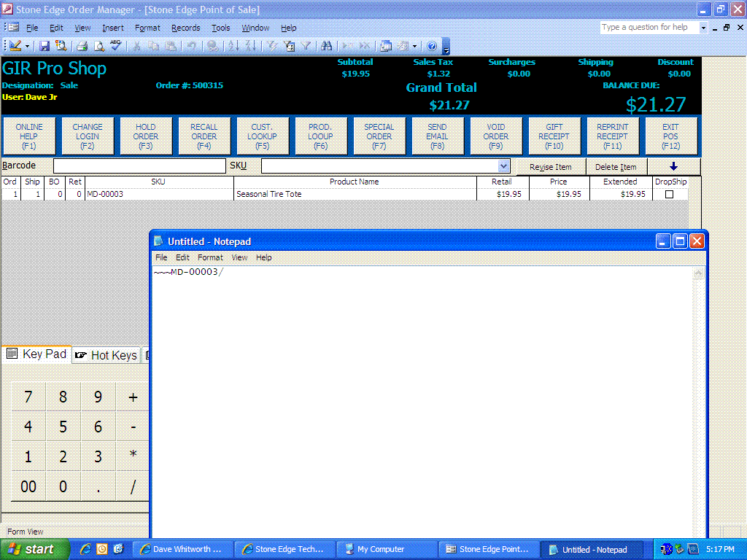747x560 pixels.
Task: Open the View design dropdown arrow in toolbar
Action: click(x=28, y=46)
